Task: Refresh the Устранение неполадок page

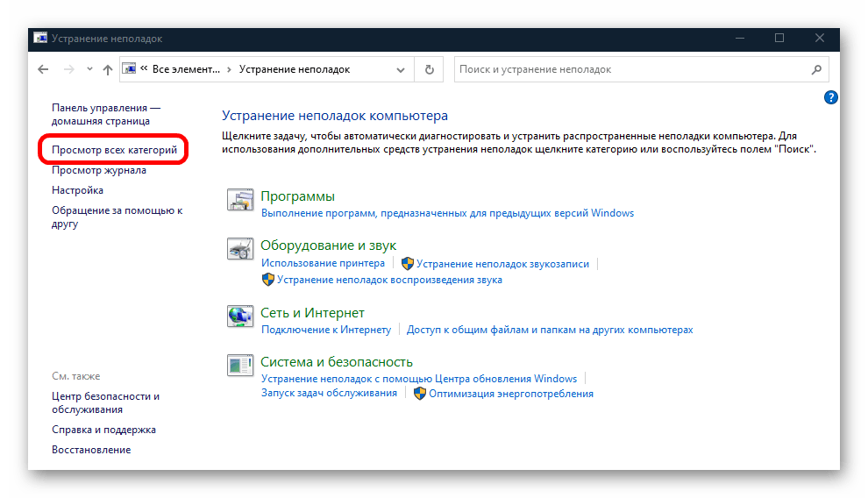Action: tap(429, 70)
